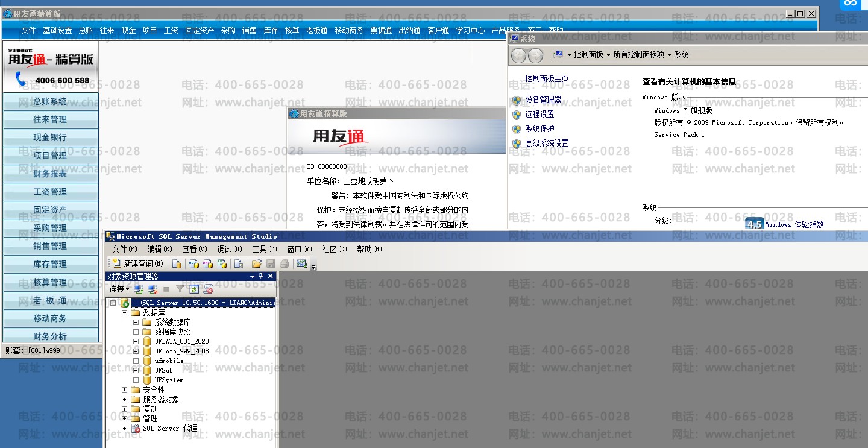Expand the 服务器对象 folder
Image resolution: width=868 pixels, height=448 pixels.
click(x=125, y=399)
